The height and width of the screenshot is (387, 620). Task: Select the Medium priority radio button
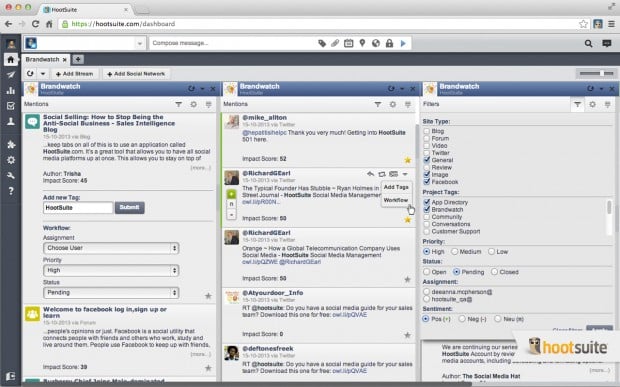(x=455, y=251)
